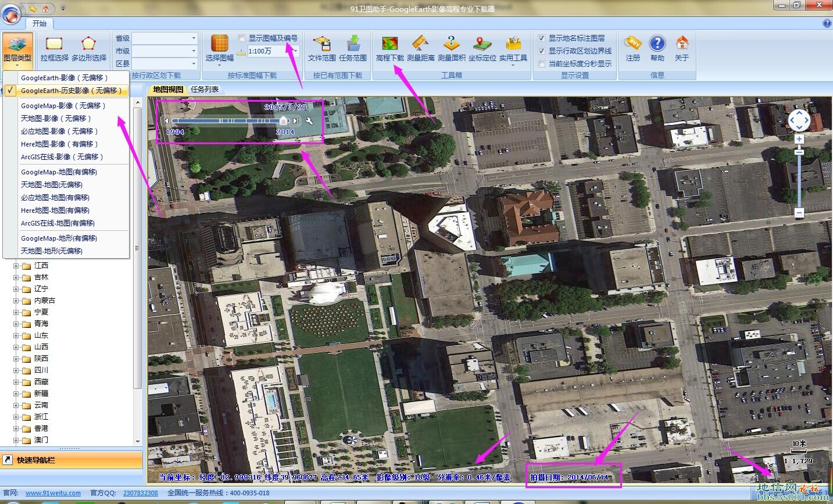
Task: Click the 注册 register icon
Action: click(633, 44)
